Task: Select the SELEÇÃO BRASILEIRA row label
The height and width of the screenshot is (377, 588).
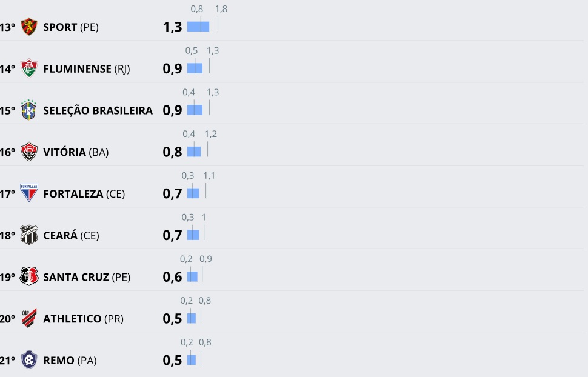Action: 98,110
